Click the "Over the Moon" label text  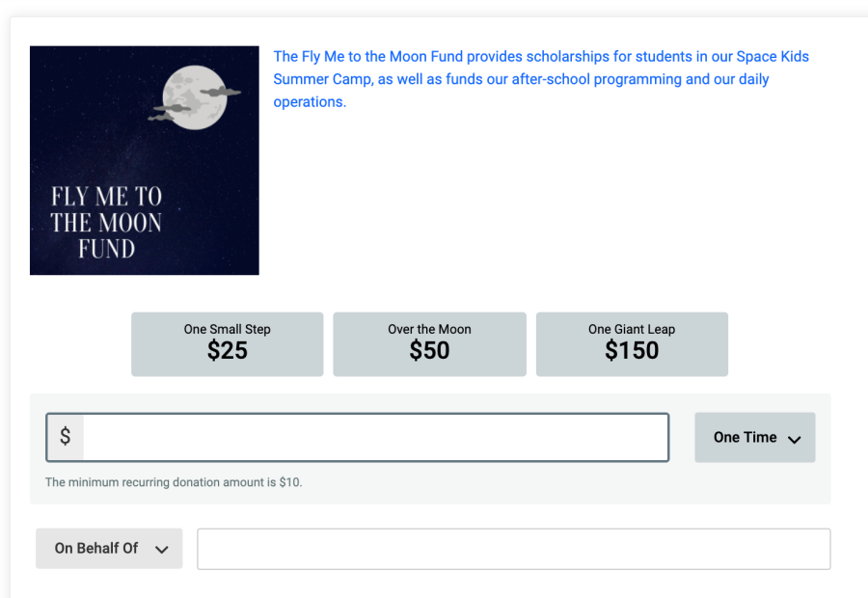coord(429,329)
